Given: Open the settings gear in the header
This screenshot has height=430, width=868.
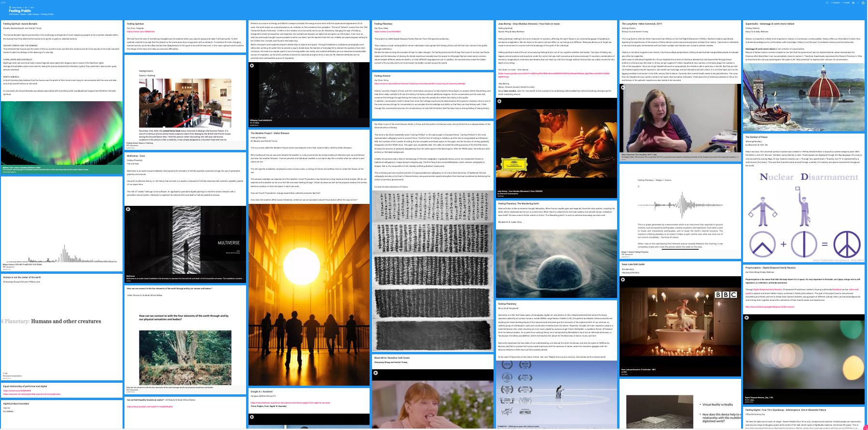Looking at the screenshot, I should [x=853, y=3].
